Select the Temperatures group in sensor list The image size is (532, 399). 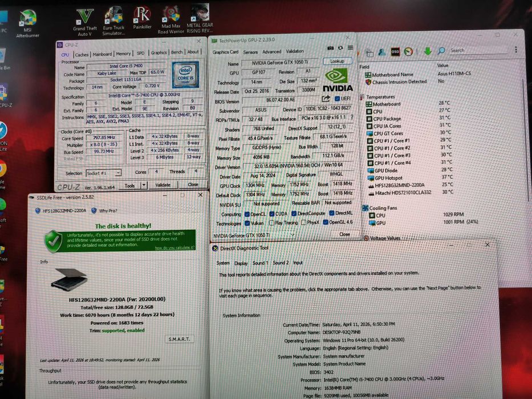tap(380, 97)
